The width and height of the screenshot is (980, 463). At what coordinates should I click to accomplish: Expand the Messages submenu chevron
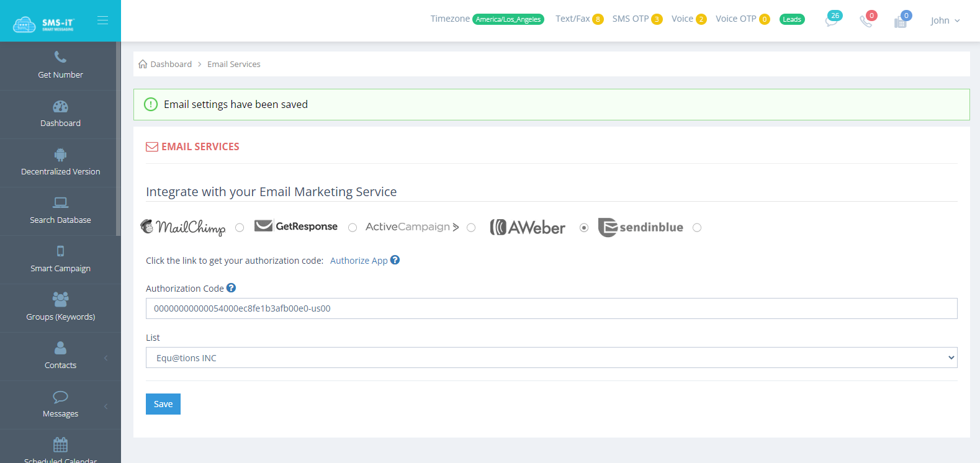click(106, 407)
